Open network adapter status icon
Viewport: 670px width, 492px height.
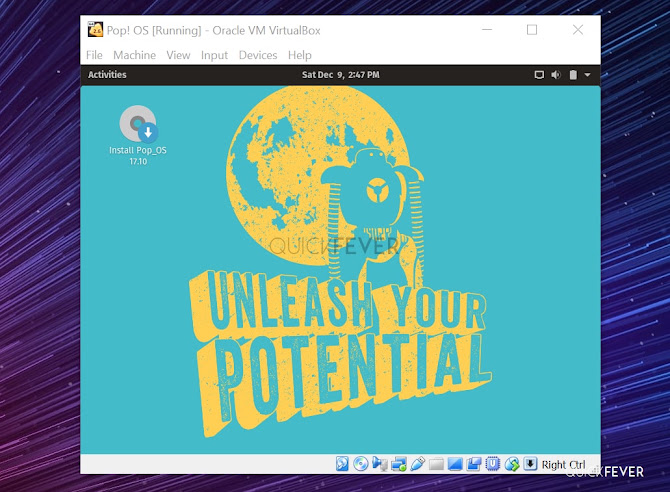point(399,464)
